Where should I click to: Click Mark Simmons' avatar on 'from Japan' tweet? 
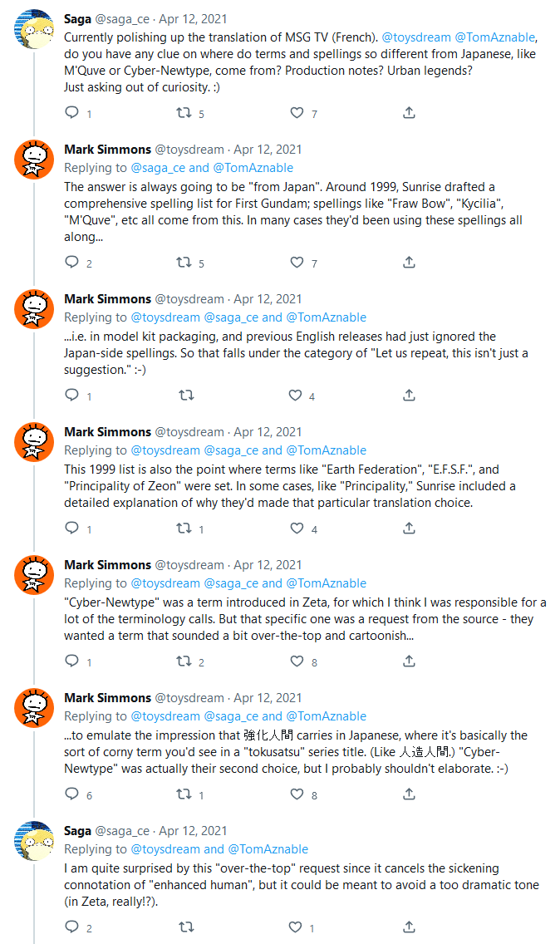point(34,160)
